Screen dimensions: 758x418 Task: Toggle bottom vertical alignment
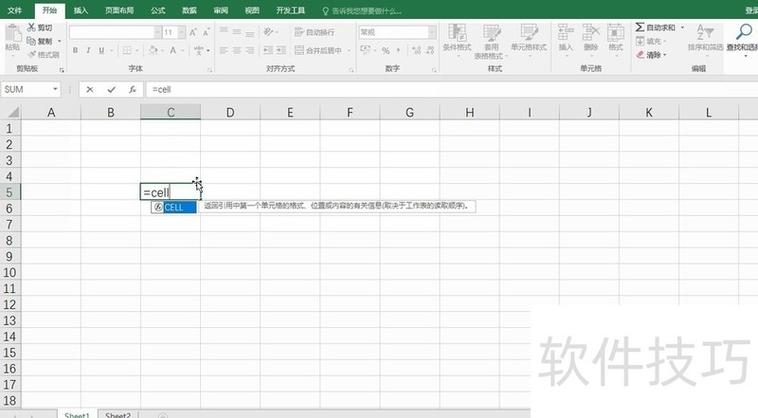coord(249,32)
